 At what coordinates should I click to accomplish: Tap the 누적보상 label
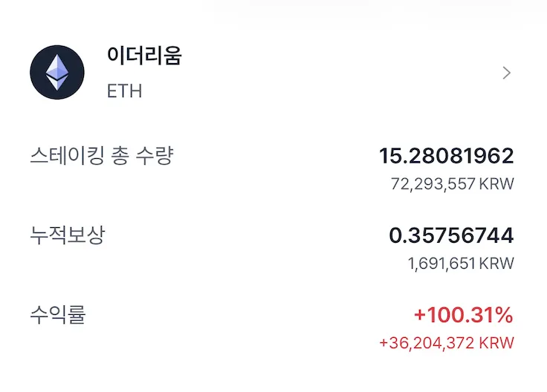click(x=68, y=236)
